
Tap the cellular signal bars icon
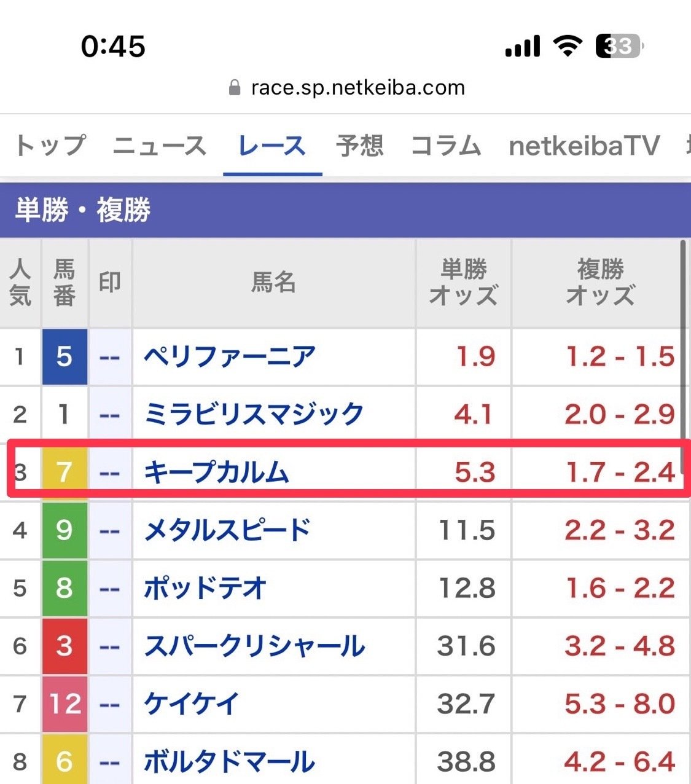pos(523,46)
